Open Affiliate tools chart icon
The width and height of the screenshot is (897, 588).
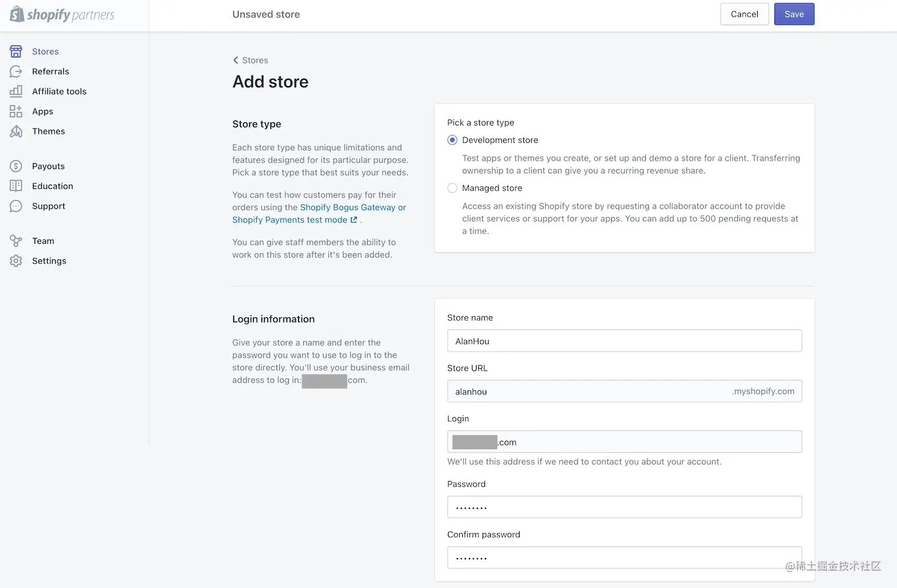16,91
